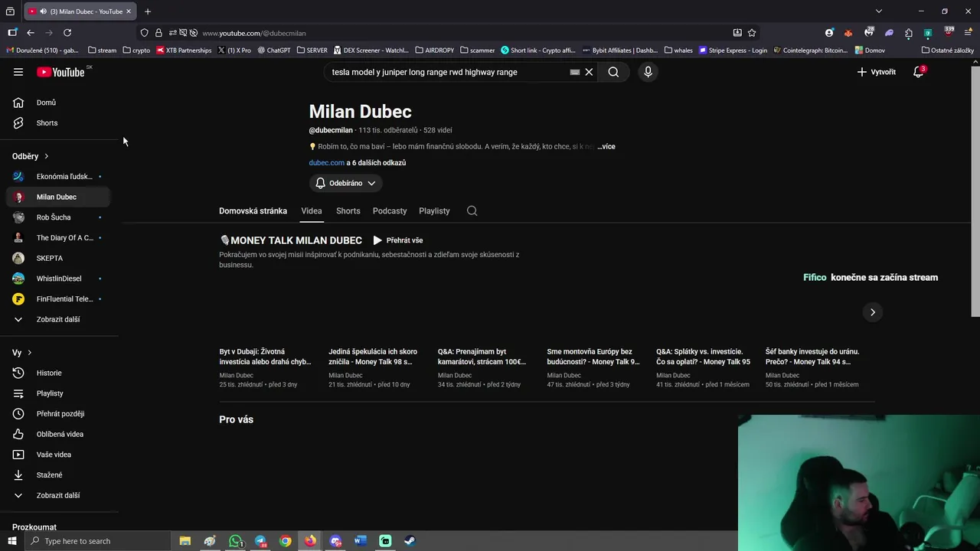This screenshot has height=551, width=980.
Task: Open the Odběry section chevron
Action: click(46, 156)
